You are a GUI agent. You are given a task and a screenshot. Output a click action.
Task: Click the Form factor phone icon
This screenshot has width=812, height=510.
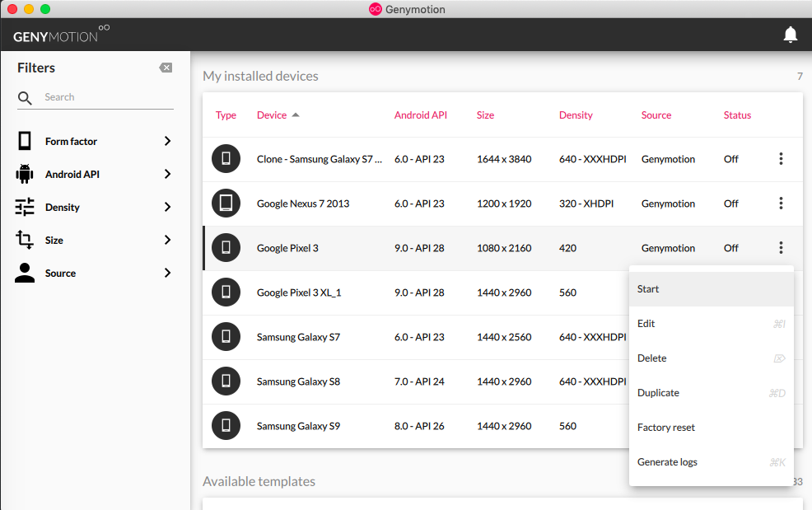tap(25, 141)
